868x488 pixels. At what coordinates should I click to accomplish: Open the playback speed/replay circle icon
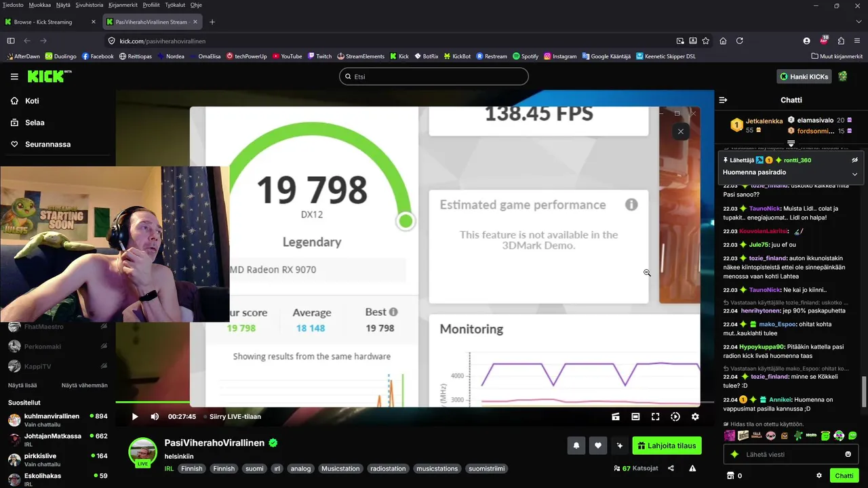pyautogui.click(x=675, y=417)
